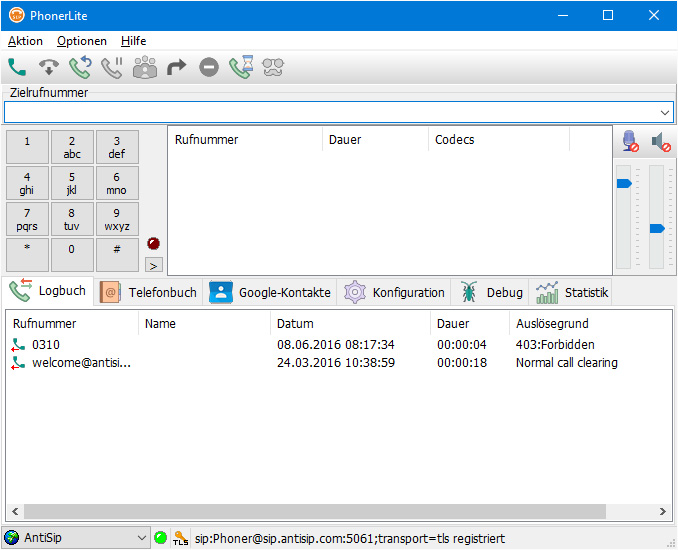Click the hold call icon
This screenshot has width=678, height=550.
tap(112, 68)
